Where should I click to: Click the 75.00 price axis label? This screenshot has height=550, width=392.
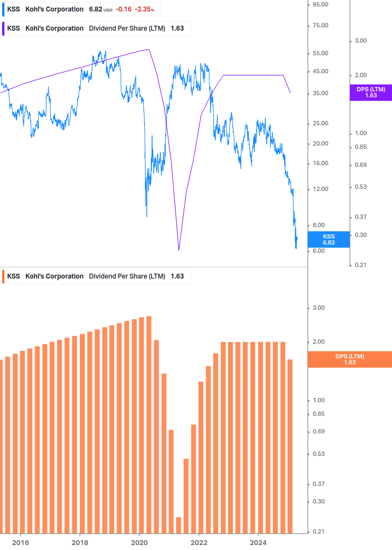click(320, 25)
